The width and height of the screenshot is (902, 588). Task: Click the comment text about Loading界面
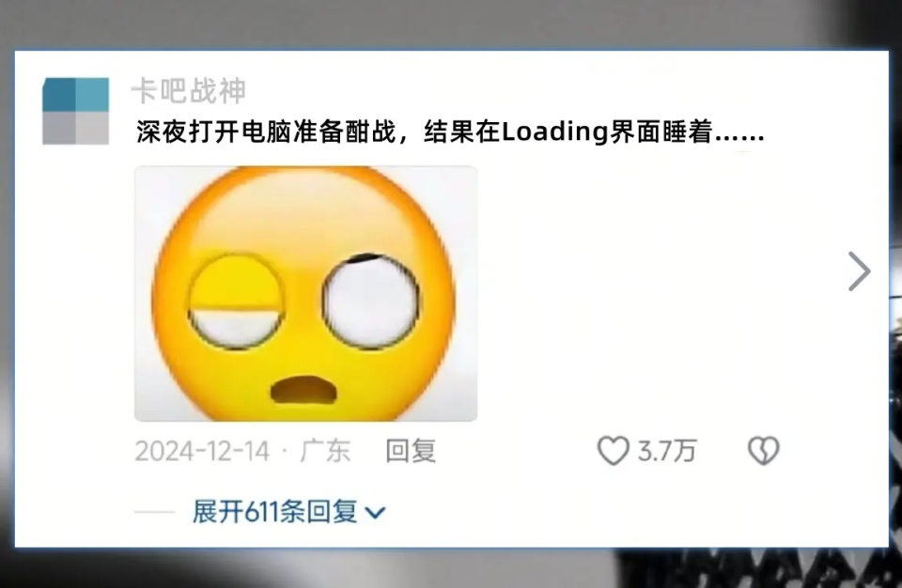[450, 132]
